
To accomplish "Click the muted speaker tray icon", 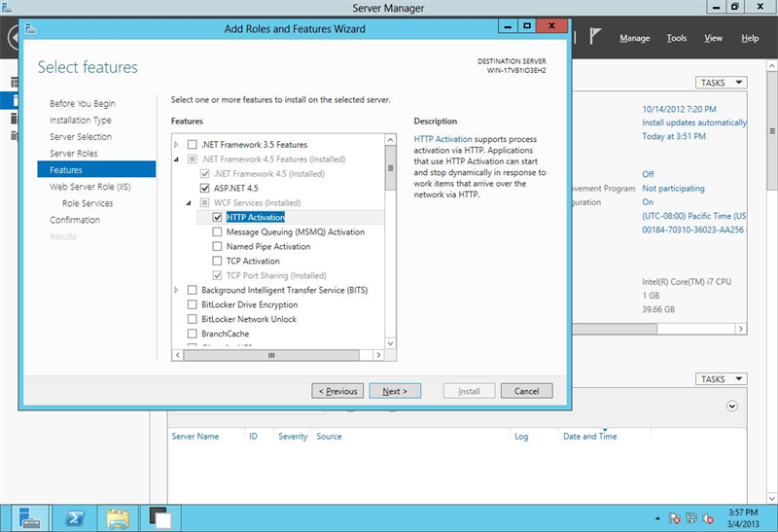I will click(708, 518).
